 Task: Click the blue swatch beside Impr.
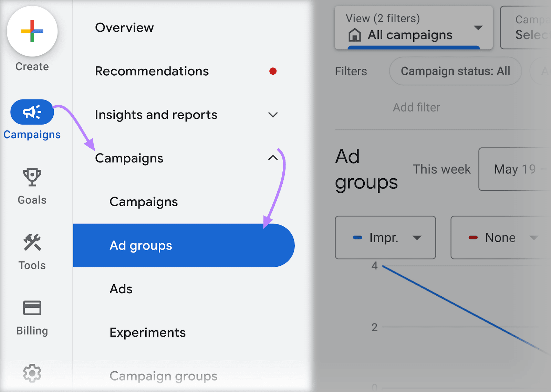coord(358,237)
